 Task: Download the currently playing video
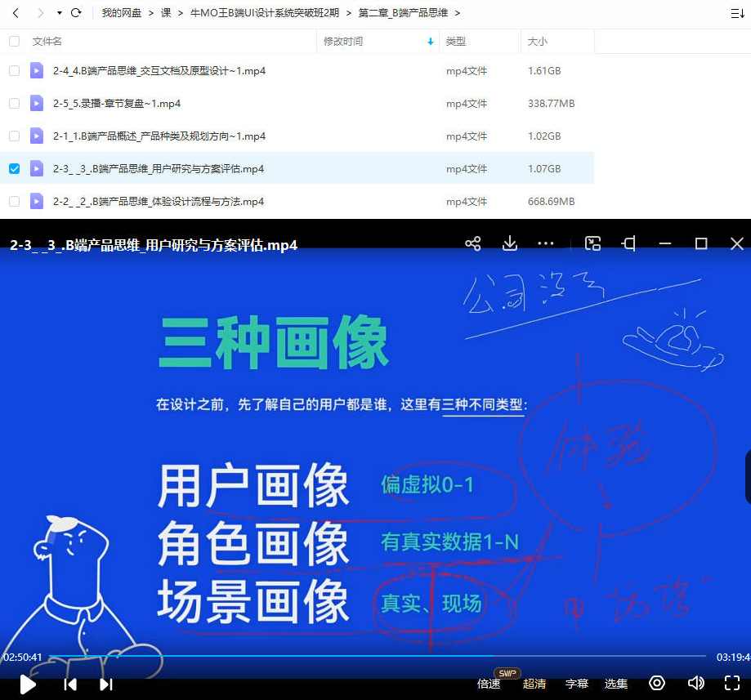(510, 243)
